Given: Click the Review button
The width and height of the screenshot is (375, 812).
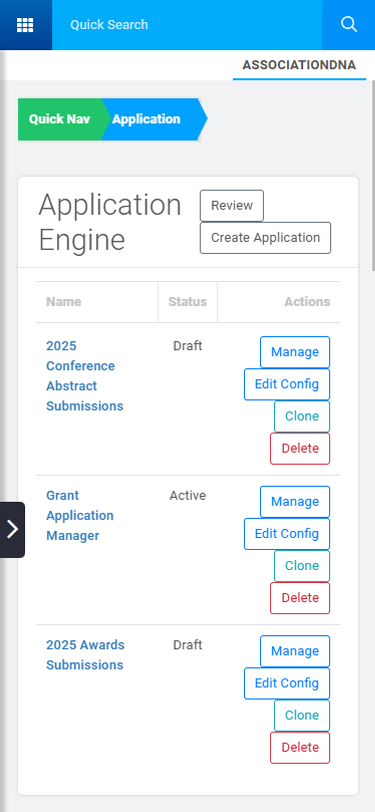Looking at the screenshot, I should click(232, 206).
